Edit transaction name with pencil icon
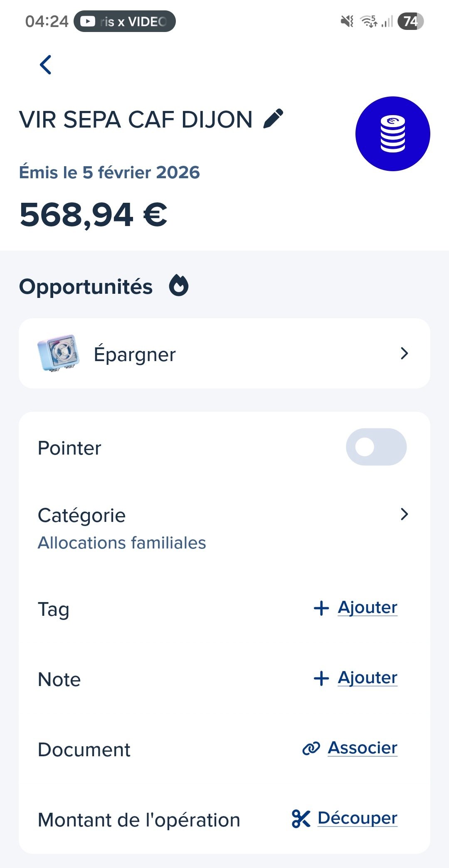The image size is (449, 868). coord(274,119)
